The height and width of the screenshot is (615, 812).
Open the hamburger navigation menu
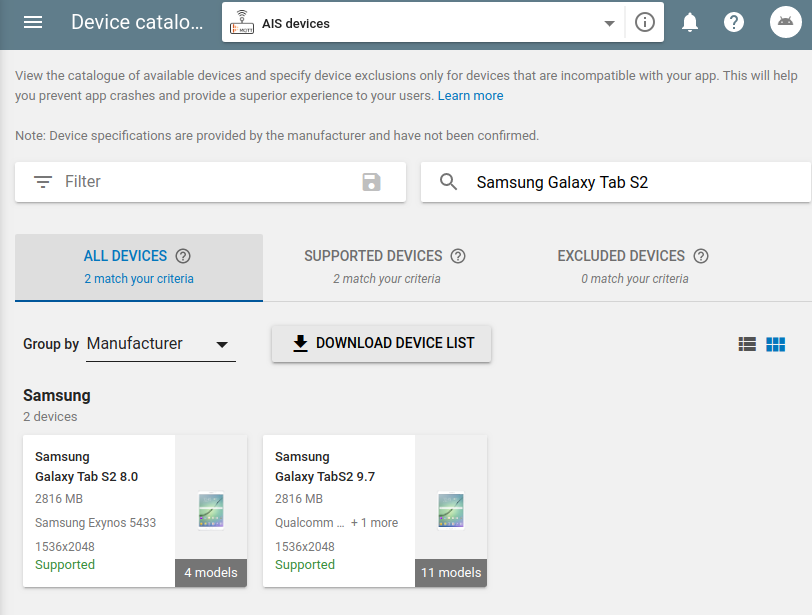tap(33, 22)
